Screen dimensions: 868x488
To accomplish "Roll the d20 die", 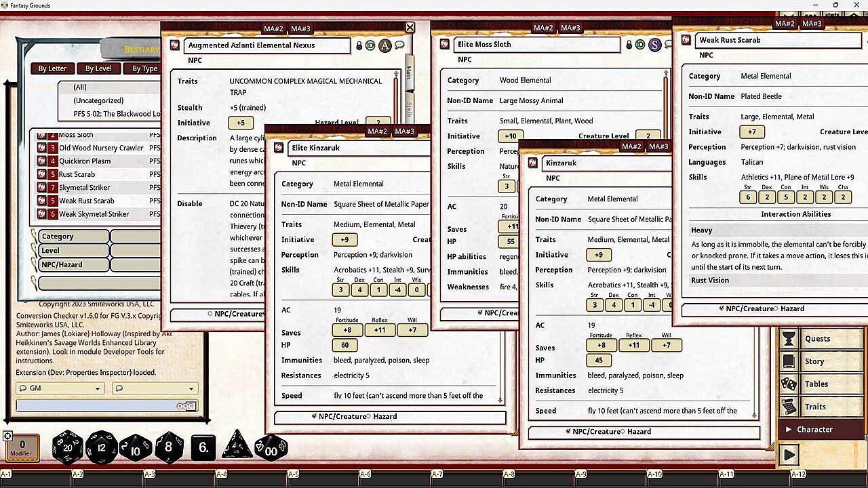I will (67, 447).
